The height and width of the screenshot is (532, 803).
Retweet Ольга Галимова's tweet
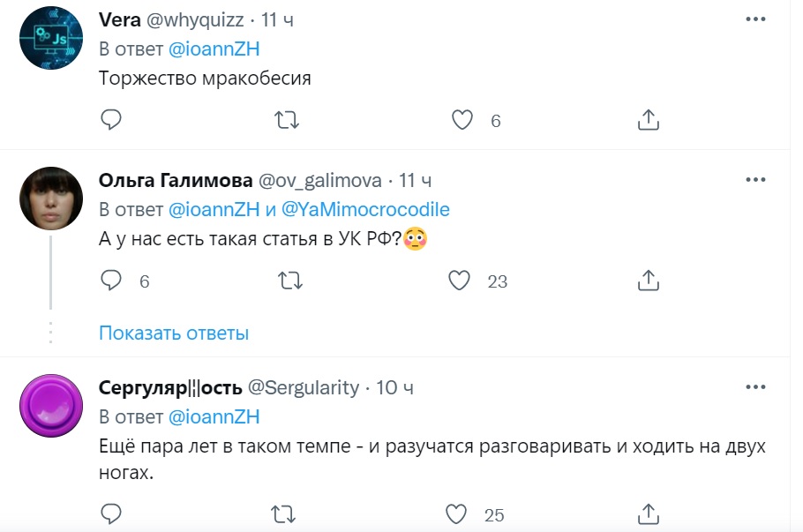[x=288, y=281]
